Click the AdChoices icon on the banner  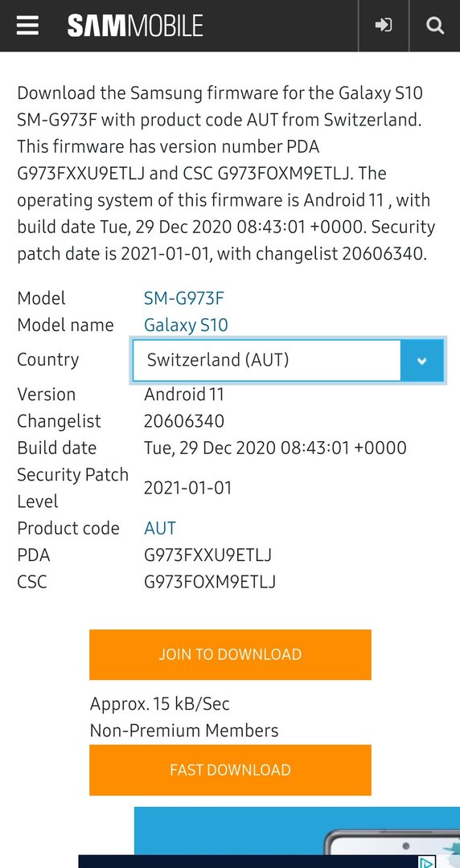[426, 862]
